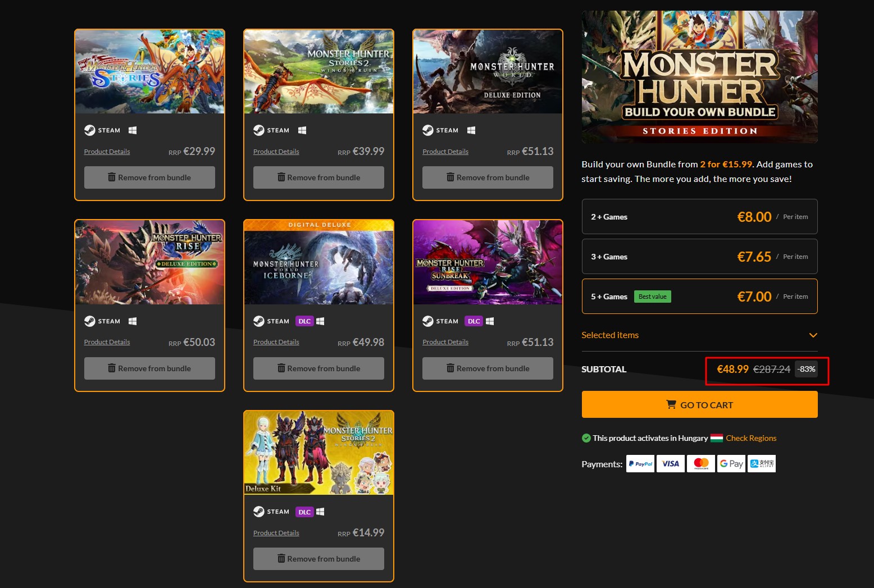Click green activation checkmark icon

(x=586, y=438)
